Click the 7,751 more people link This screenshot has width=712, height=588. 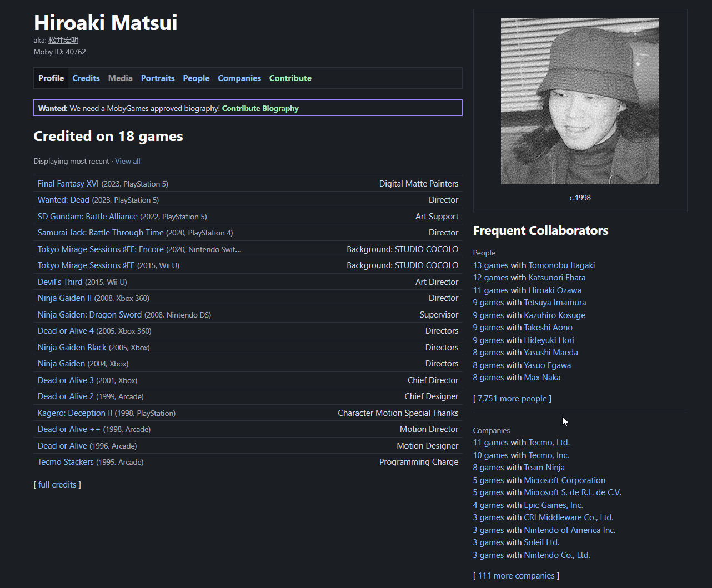pos(512,399)
